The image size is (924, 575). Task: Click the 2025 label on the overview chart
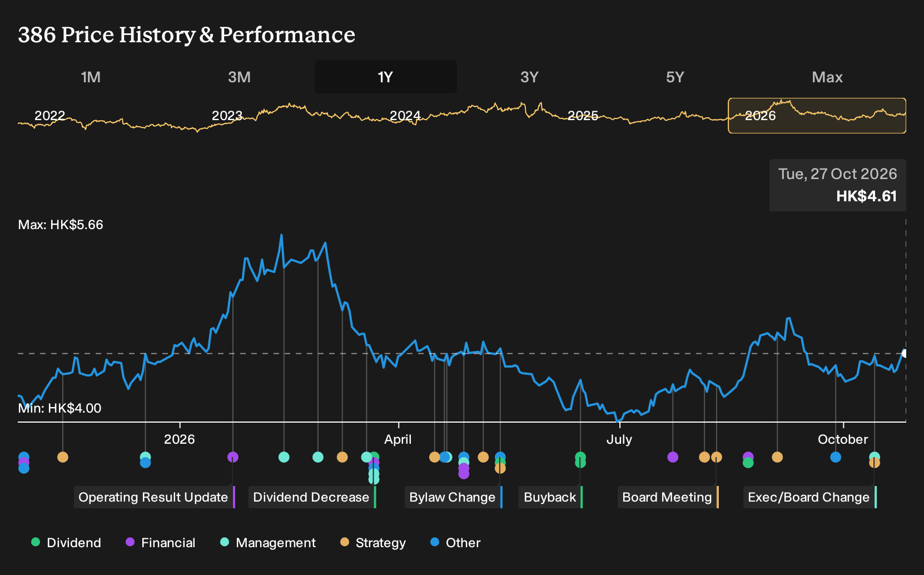[x=583, y=116]
